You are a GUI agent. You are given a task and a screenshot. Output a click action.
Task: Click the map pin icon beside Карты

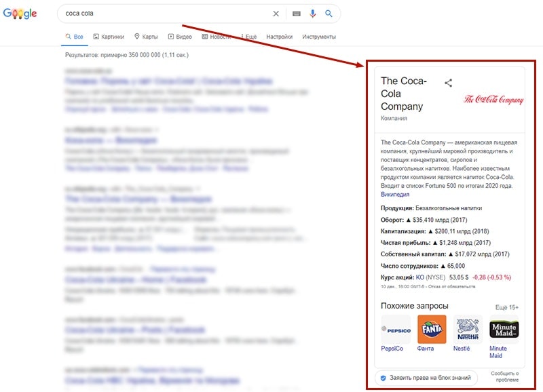pyautogui.click(x=137, y=37)
